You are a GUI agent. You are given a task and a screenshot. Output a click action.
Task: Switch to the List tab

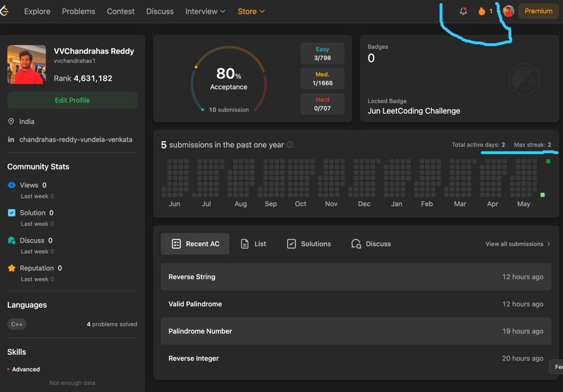(253, 244)
